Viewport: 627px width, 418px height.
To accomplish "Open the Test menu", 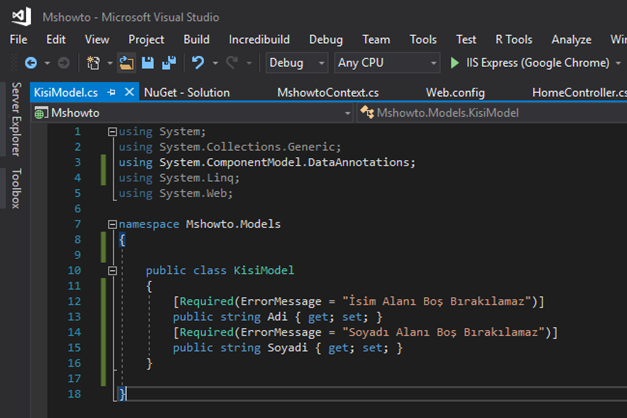I will click(466, 40).
